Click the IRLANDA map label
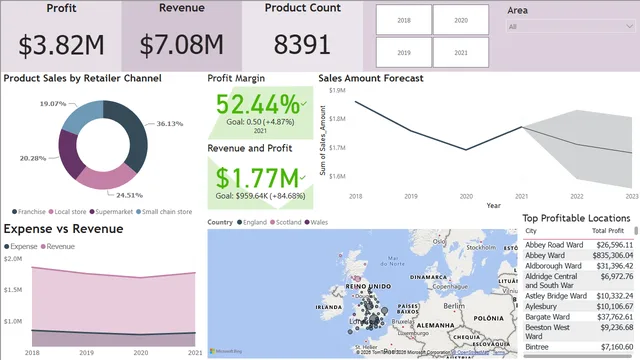The height and width of the screenshot is (360, 640). pyautogui.click(x=329, y=307)
